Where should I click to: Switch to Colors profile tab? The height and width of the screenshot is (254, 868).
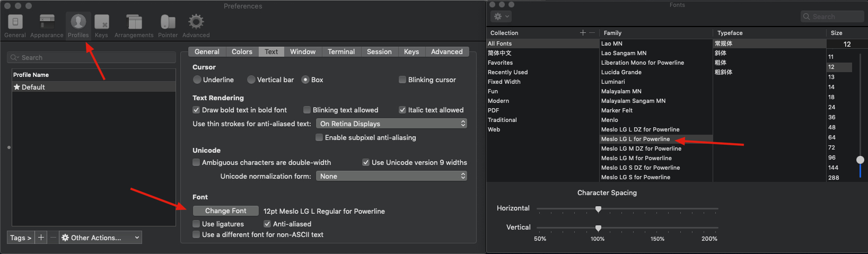tap(242, 51)
